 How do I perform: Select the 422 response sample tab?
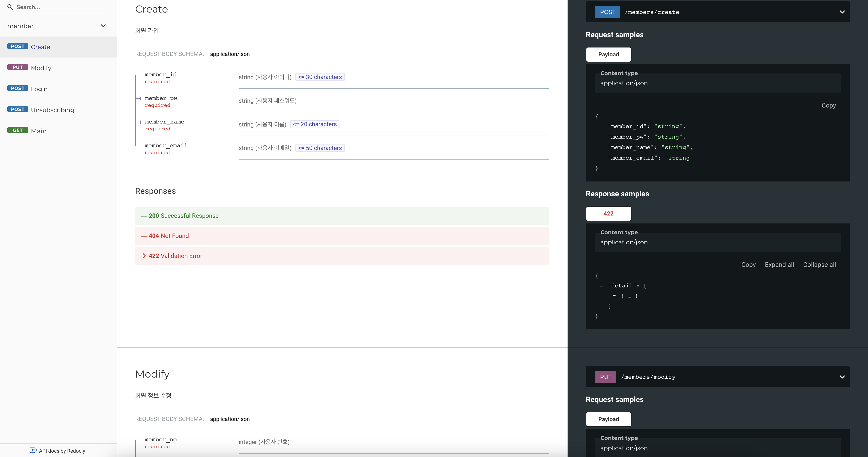(608, 214)
